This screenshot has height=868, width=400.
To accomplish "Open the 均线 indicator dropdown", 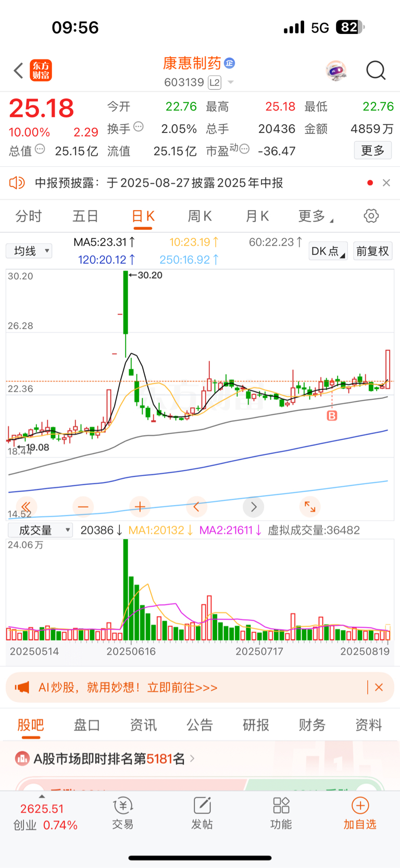I will tap(29, 251).
